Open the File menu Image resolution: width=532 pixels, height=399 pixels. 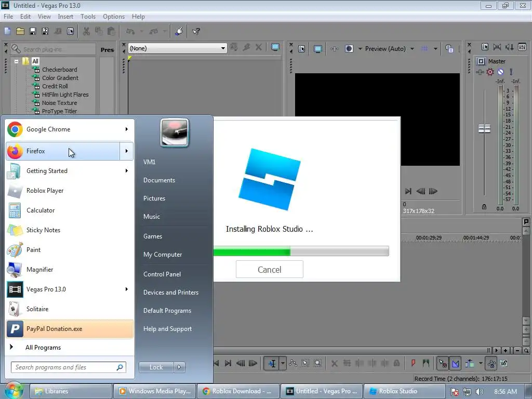coord(8,16)
